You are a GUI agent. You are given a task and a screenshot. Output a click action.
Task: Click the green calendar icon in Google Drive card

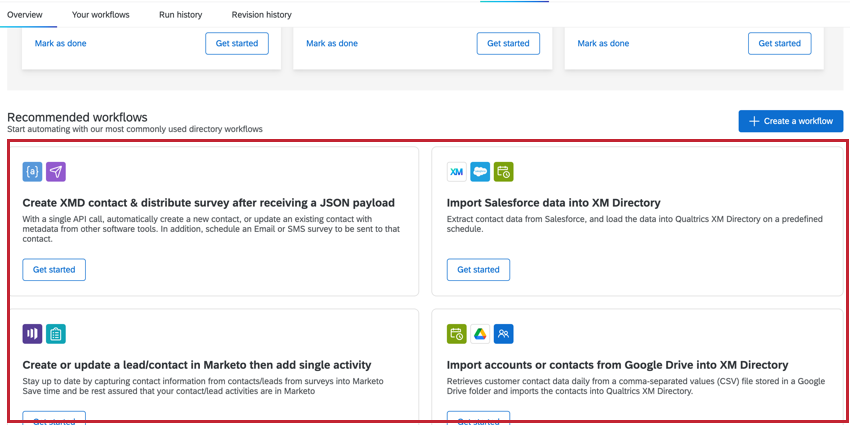tap(456, 334)
